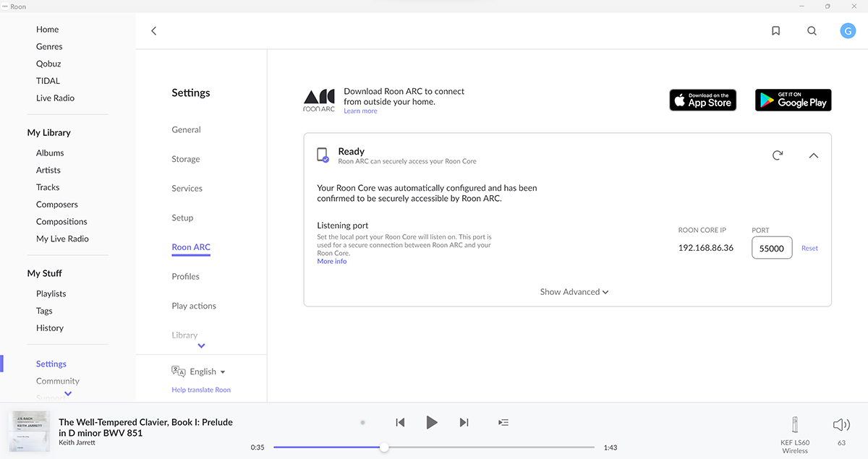Open the Storage settings tab
This screenshot has width=868, height=459.
click(x=186, y=159)
